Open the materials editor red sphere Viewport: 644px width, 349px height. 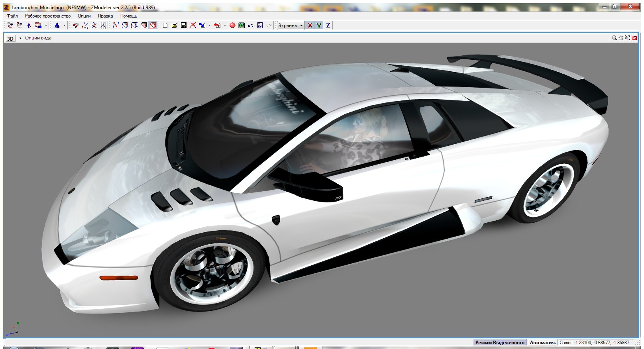tap(232, 25)
